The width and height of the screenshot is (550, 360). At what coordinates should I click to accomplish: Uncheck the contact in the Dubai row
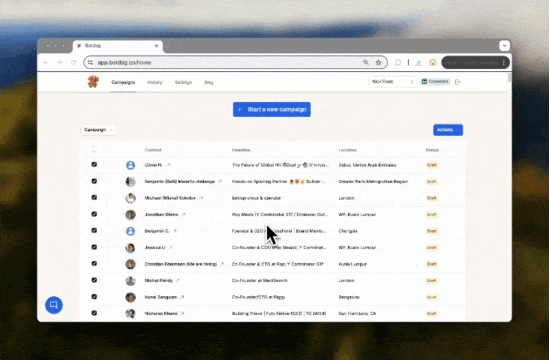(x=94, y=164)
